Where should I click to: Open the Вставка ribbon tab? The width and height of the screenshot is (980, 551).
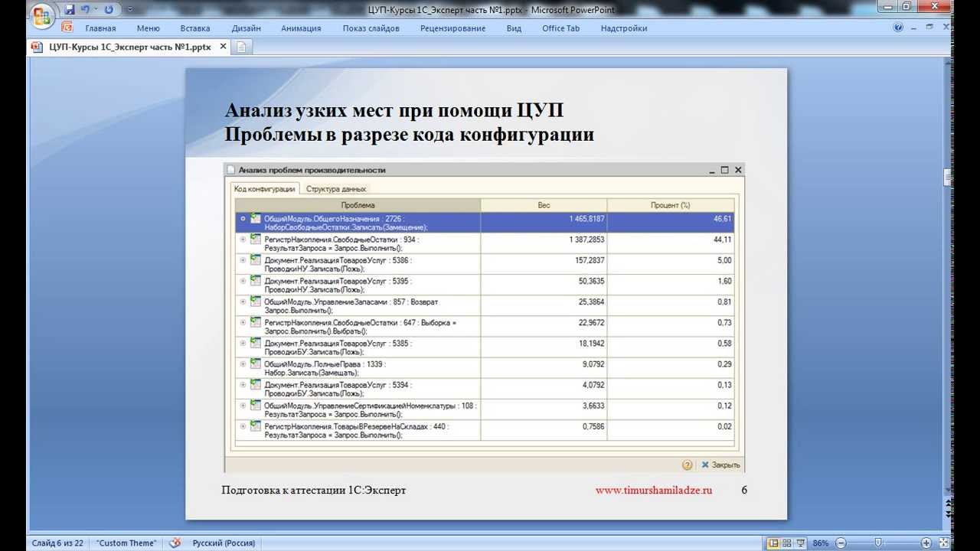195,28
